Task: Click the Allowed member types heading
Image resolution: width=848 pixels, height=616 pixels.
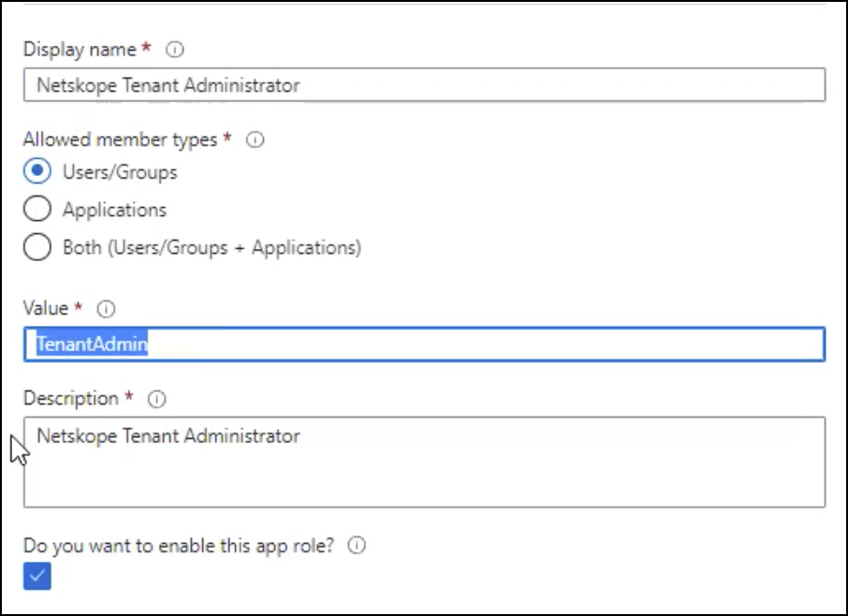Action: pyautogui.click(x=120, y=140)
